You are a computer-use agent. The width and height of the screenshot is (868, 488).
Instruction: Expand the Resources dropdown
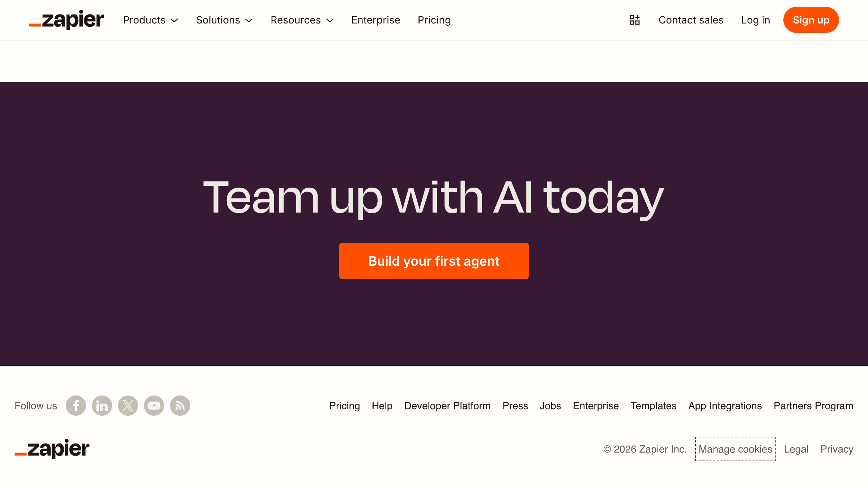pyautogui.click(x=302, y=20)
